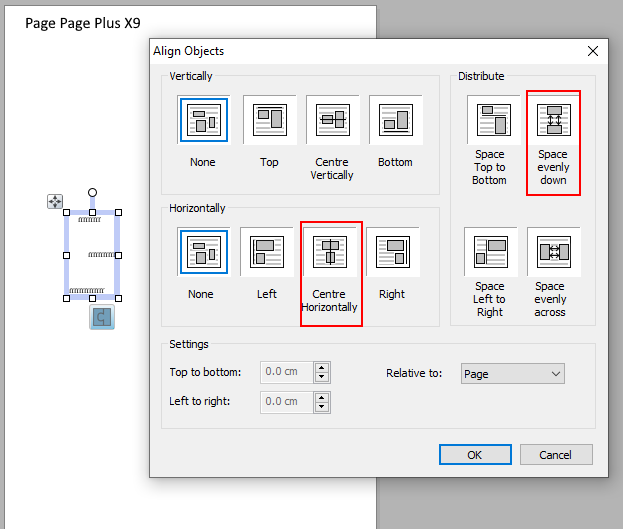The image size is (623, 529).
Task: Click the blue crop button below selected objects
Action: pyautogui.click(x=102, y=317)
